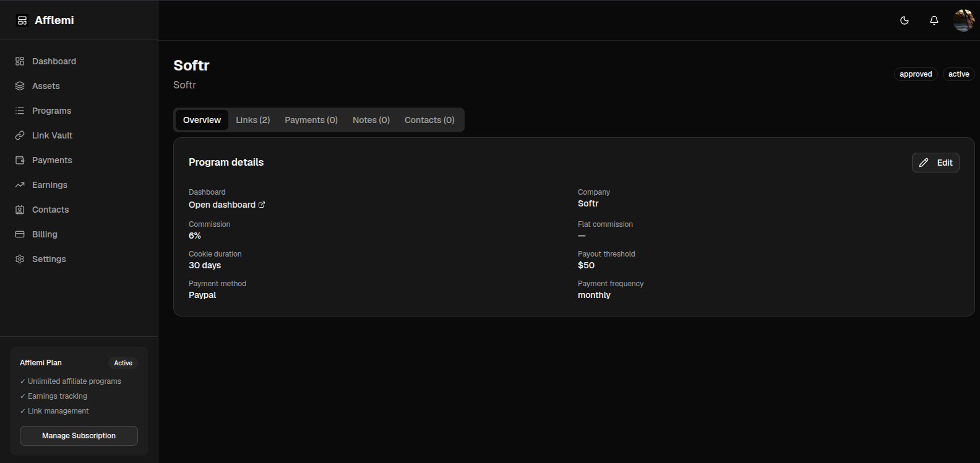Image resolution: width=980 pixels, height=463 pixels.
Task: Switch to the Links (2) tab
Action: coord(253,120)
